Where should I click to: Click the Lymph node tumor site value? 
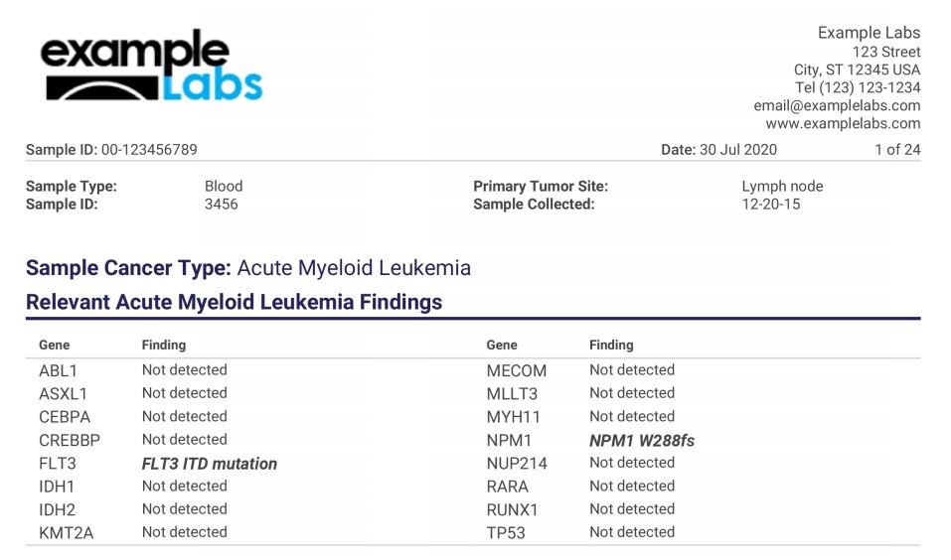pos(782,187)
